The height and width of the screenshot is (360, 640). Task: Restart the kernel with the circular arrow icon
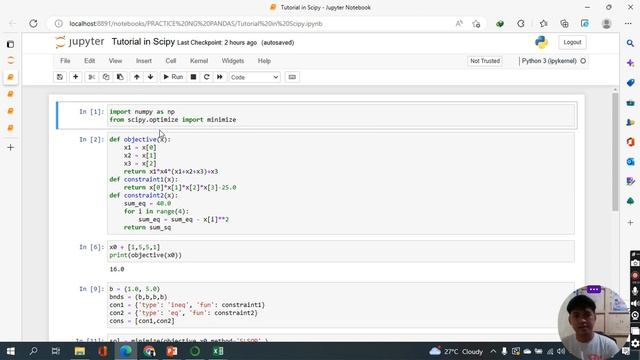(207, 77)
